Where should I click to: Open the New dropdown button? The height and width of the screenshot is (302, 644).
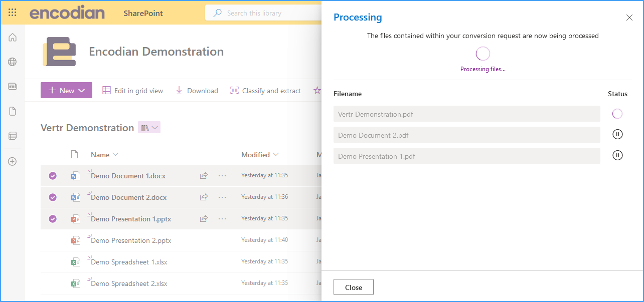point(66,90)
